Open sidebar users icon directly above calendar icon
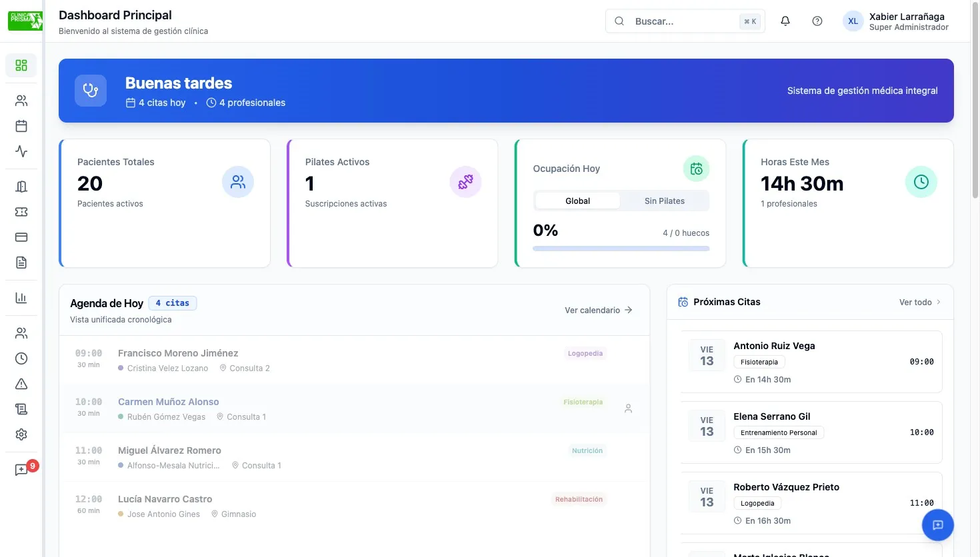The width and height of the screenshot is (980, 557). [21, 101]
